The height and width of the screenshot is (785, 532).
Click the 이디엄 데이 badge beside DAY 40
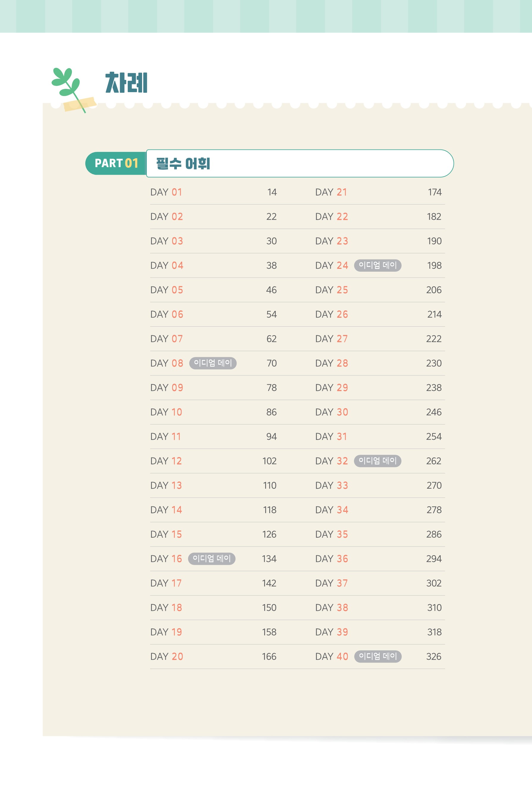click(378, 656)
